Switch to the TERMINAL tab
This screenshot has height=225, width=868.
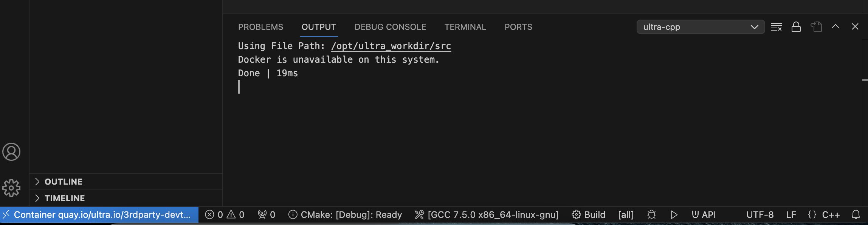point(465,27)
